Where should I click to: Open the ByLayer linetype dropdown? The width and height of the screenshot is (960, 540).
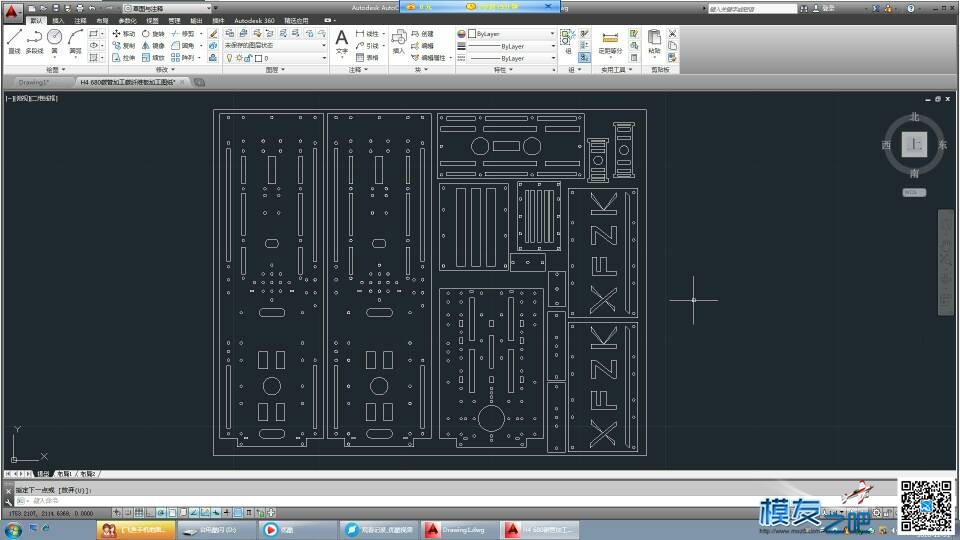511,58
